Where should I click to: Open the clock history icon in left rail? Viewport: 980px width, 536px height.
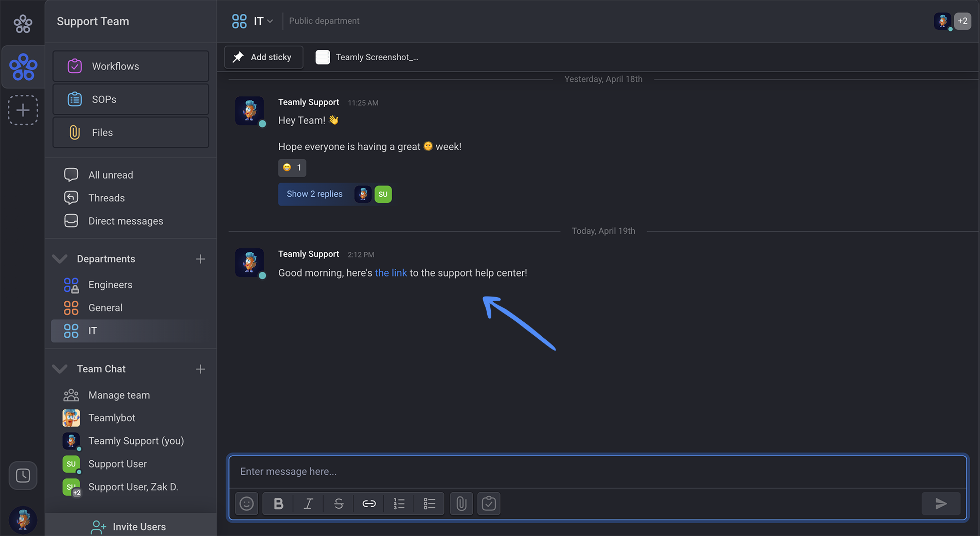pyautogui.click(x=23, y=475)
